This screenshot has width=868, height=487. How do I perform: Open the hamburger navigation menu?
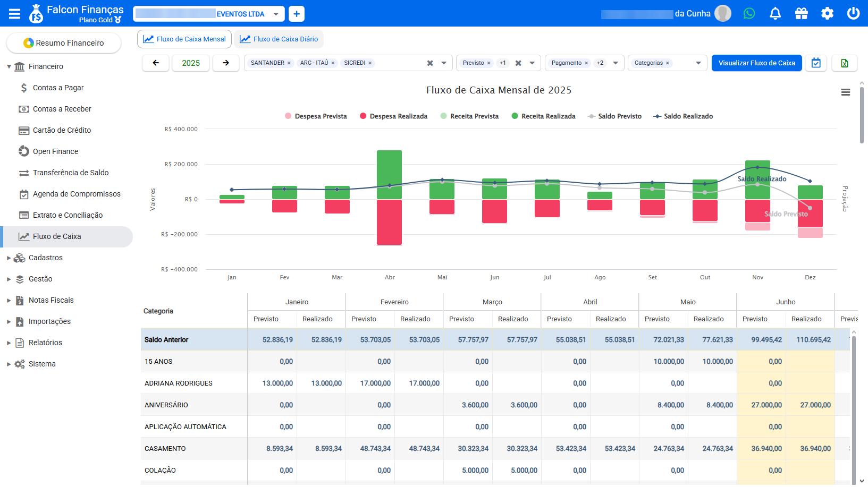pos(14,14)
